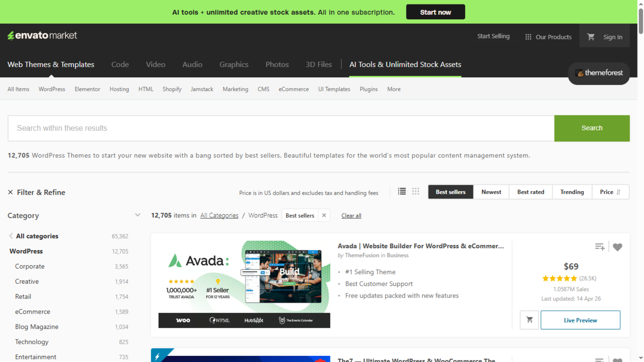
Task: Open the shopping cart icon in header
Action: click(x=590, y=37)
